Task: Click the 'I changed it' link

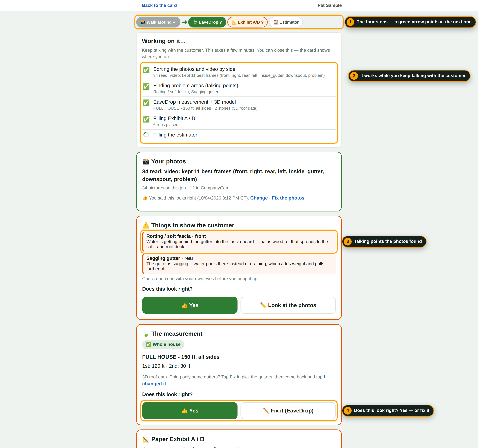Action: click(x=233, y=380)
